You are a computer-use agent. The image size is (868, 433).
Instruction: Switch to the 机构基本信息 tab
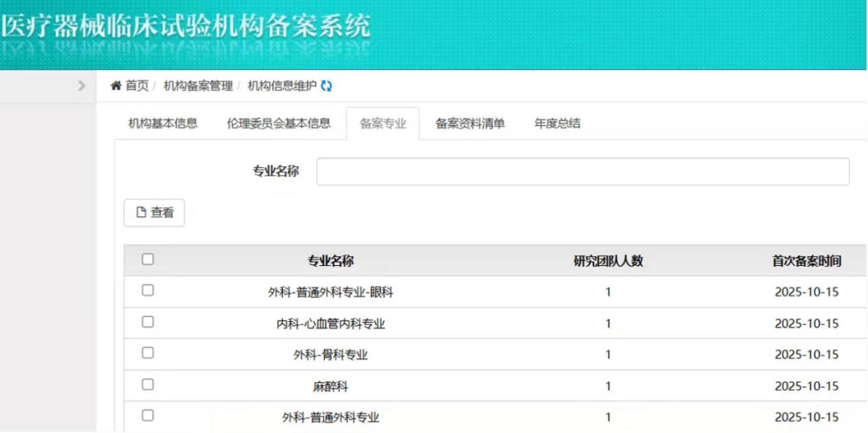pos(162,124)
